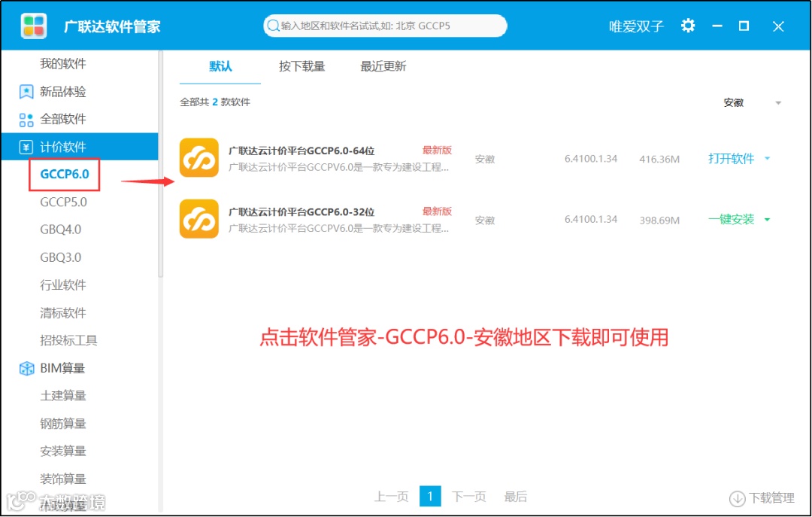Select 钢筋算量 in sidebar
Viewport: 812px width, 517px height.
click(63, 424)
